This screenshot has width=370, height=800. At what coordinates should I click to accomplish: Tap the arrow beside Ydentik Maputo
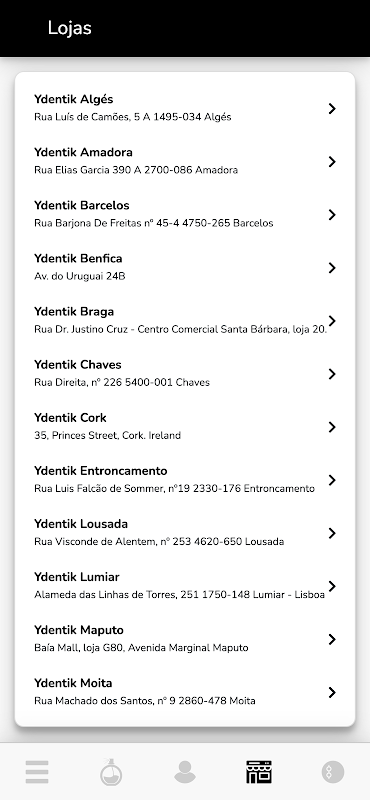(x=332, y=639)
